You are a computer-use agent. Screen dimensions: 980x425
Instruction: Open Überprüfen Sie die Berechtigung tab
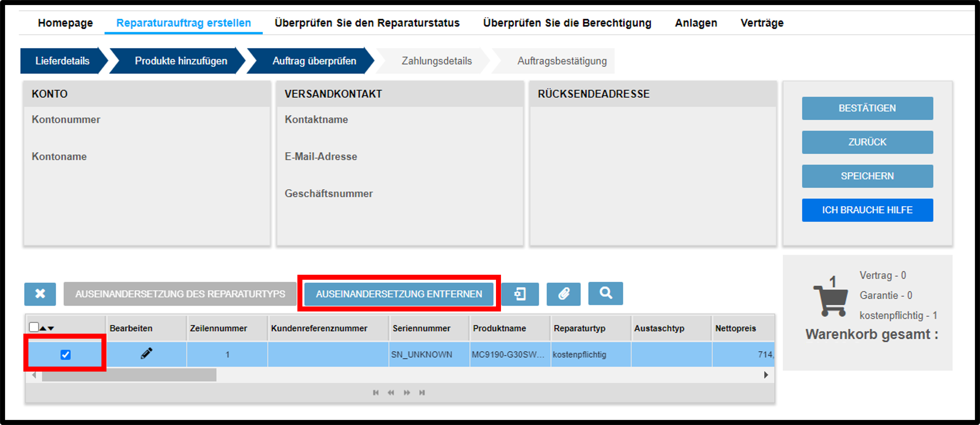(567, 23)
